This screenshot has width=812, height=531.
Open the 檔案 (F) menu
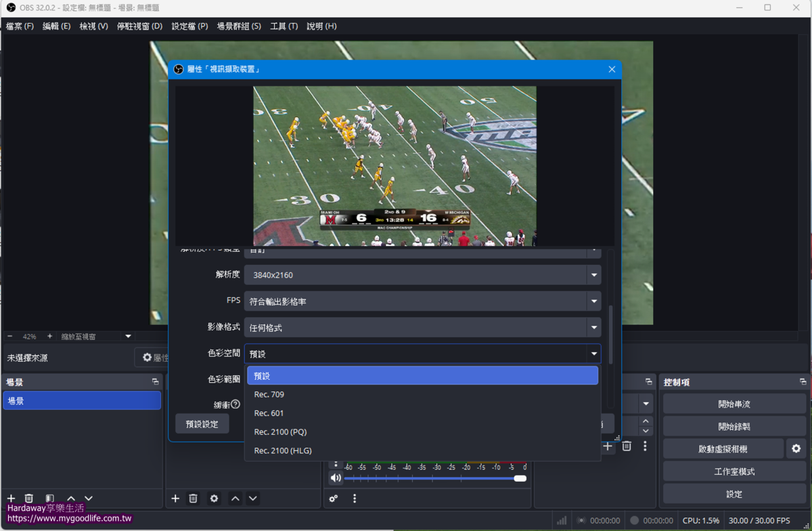pyautogui.click(x=20, y=26)
